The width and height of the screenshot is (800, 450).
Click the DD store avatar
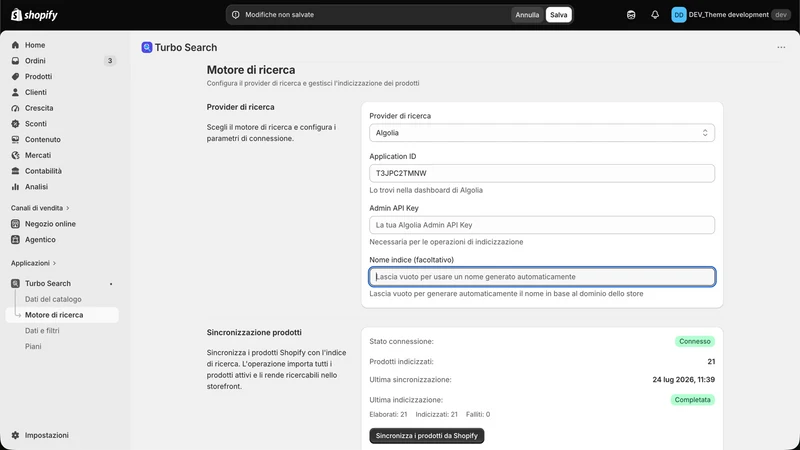(679, 15)
